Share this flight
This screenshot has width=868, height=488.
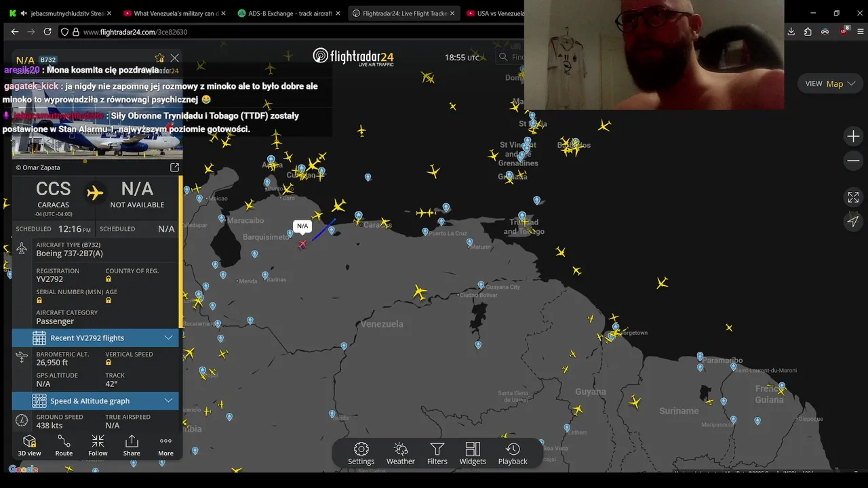pos(132,446)
